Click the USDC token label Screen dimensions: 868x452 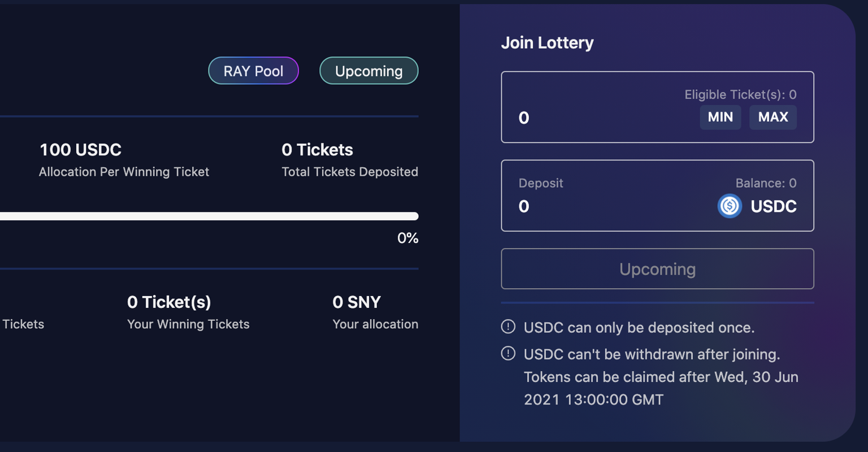(x=773, y=207)
